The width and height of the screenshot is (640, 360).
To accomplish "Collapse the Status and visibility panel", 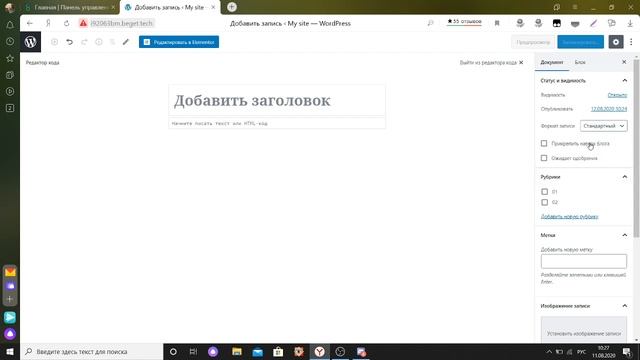I will (x=624, y=80).
